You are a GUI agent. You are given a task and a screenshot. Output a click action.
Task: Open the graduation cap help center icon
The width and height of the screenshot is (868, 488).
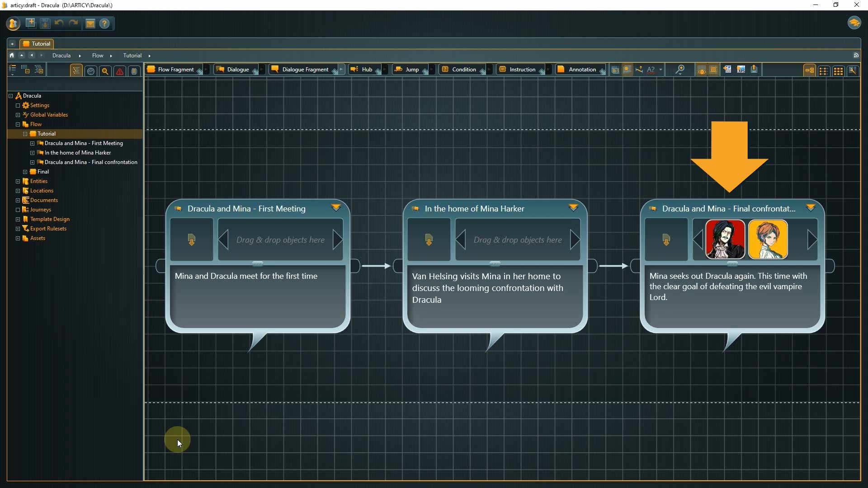point(854,23)
